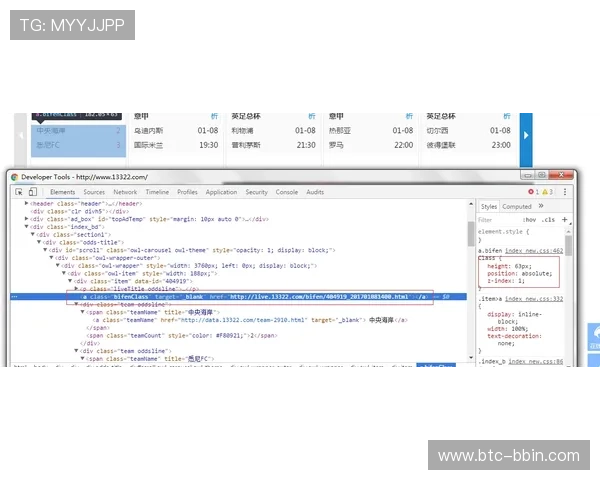Image resolution: width=600 pixels, height=480 pixels.
Task: Open the DevTools three-dot options menu
Action: (566, 191)
